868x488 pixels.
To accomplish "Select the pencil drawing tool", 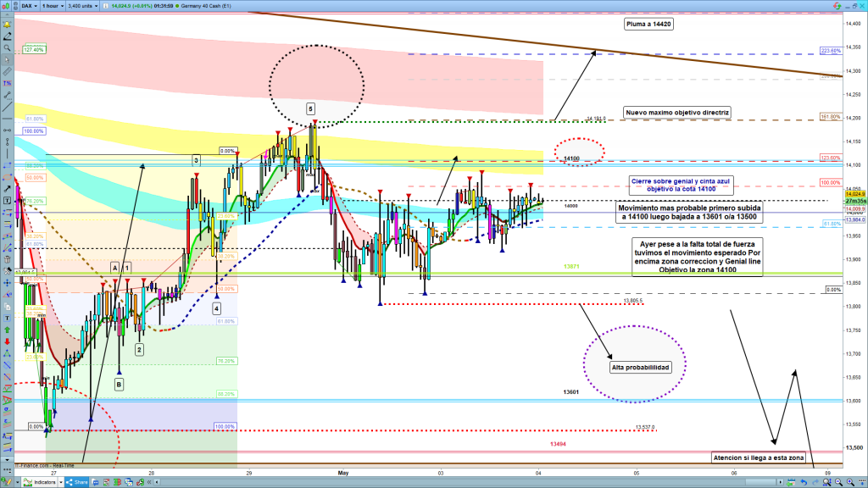I will click(7, 36).
